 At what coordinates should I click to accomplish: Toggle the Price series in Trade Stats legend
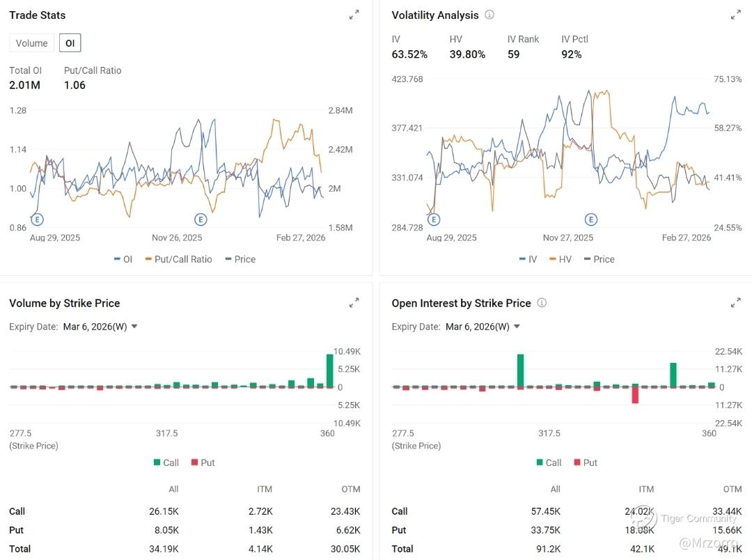240,259
